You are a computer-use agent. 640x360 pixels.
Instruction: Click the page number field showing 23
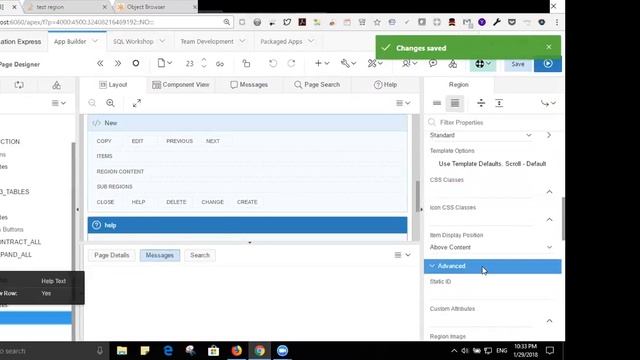click(189, 64)
